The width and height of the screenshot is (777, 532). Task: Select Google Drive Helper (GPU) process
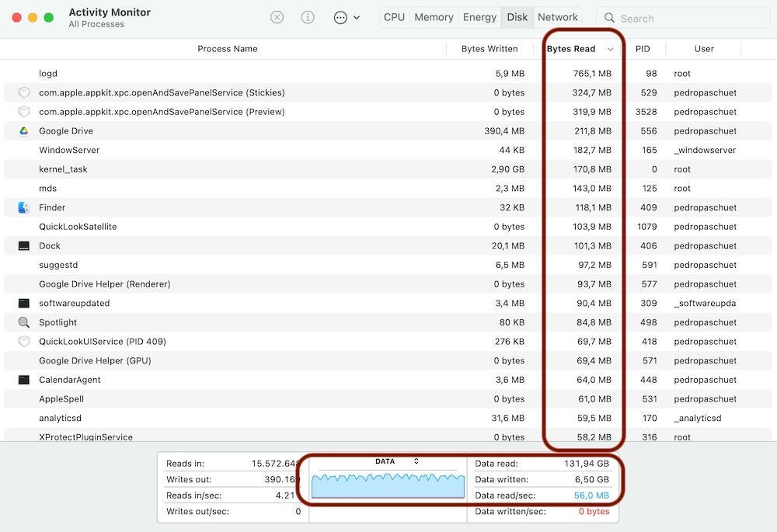388,360
